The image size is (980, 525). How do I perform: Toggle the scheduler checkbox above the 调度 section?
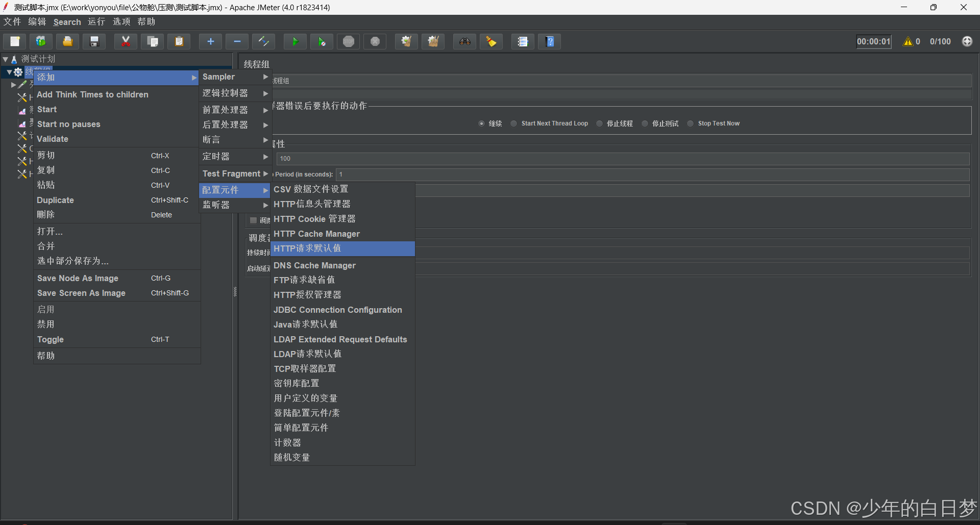click(253, 220)
